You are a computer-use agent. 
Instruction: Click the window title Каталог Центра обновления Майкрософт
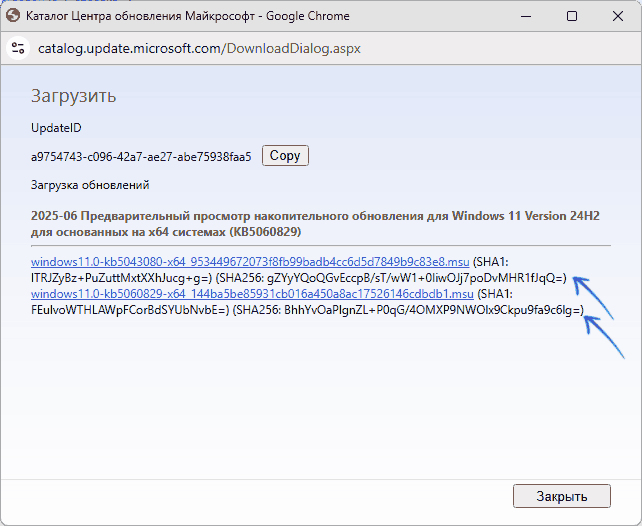140,16
